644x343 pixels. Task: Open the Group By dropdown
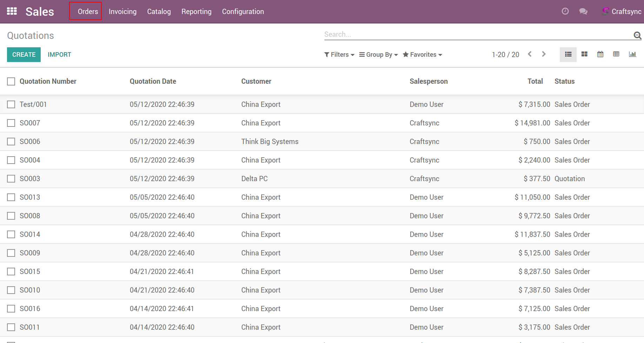click(378, 55)
